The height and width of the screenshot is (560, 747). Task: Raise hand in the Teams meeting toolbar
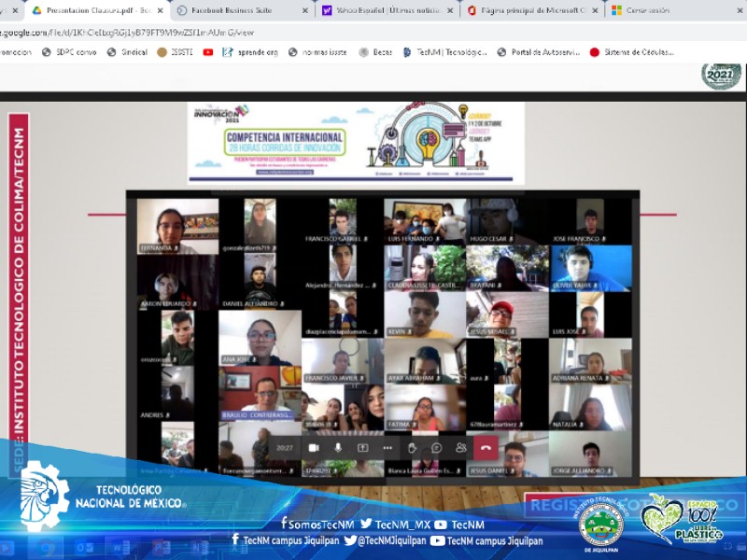pos(412,448)
